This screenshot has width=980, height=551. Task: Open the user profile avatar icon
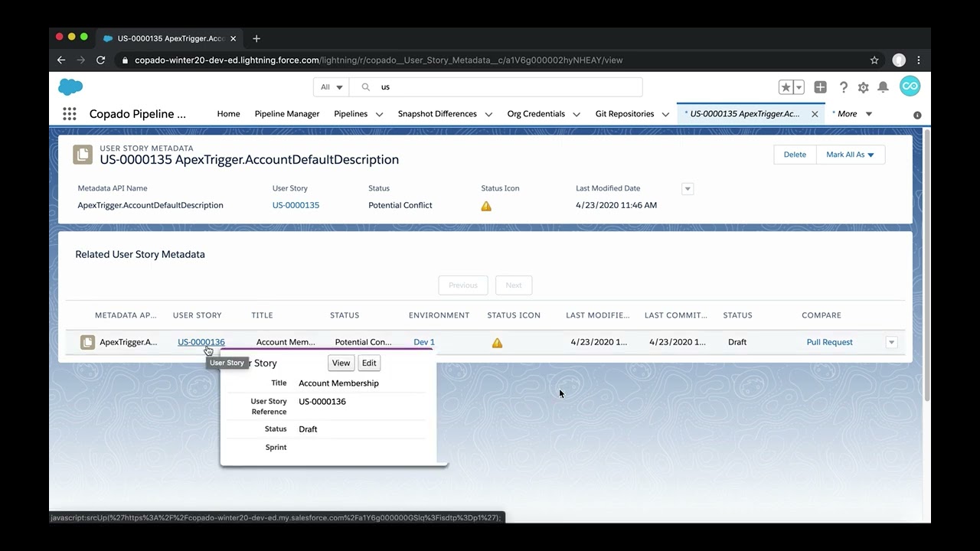tap(910, 86)
